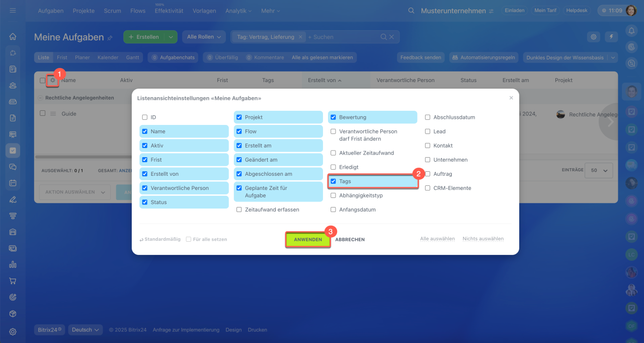
Task: Enable the CRM-Elemente column checkbox
Action: click(x=428, y=188)
